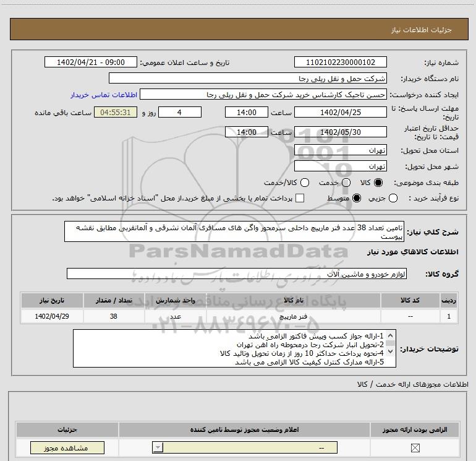Click the مشاهده مجوز button
476x461 pixels.
[x=67, y=448]
